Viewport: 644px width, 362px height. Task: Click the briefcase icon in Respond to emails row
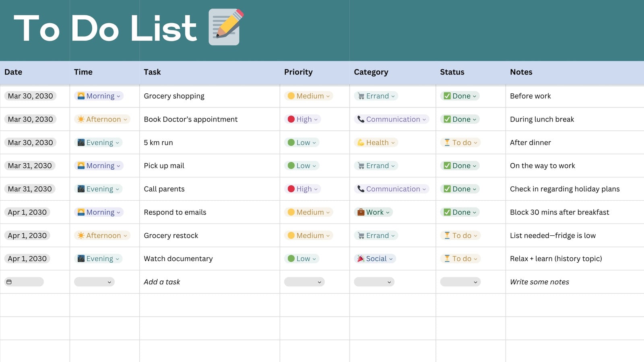tap(361, 212)
